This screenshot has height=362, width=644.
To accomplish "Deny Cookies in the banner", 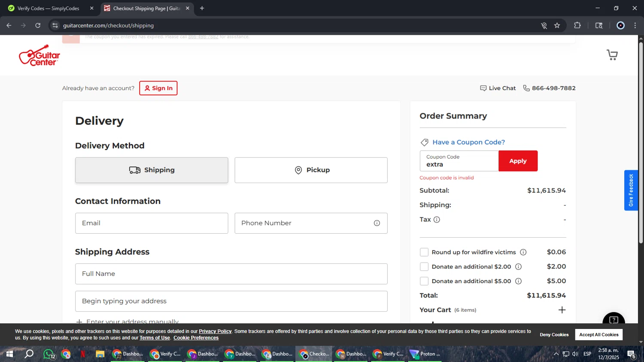I will (x=554, y=335).
